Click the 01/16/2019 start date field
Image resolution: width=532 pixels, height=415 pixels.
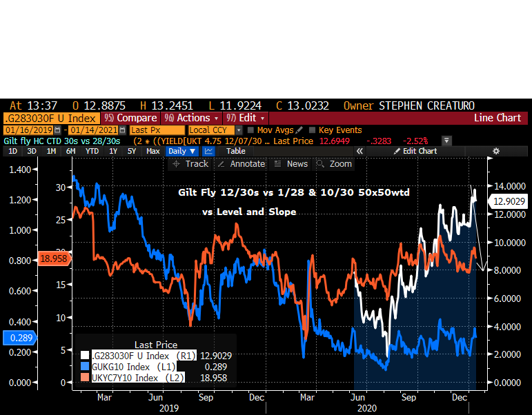[x=28, y=130]
